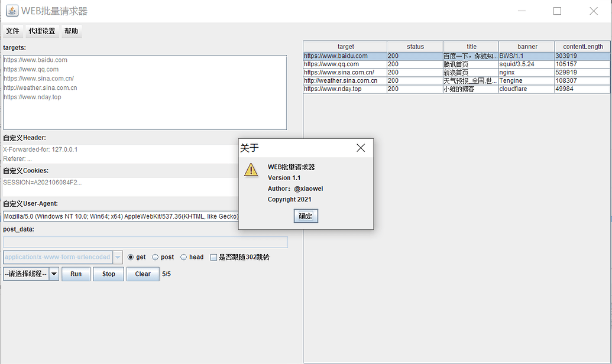Click the Java cup icon in the title bar

(12, 9)
